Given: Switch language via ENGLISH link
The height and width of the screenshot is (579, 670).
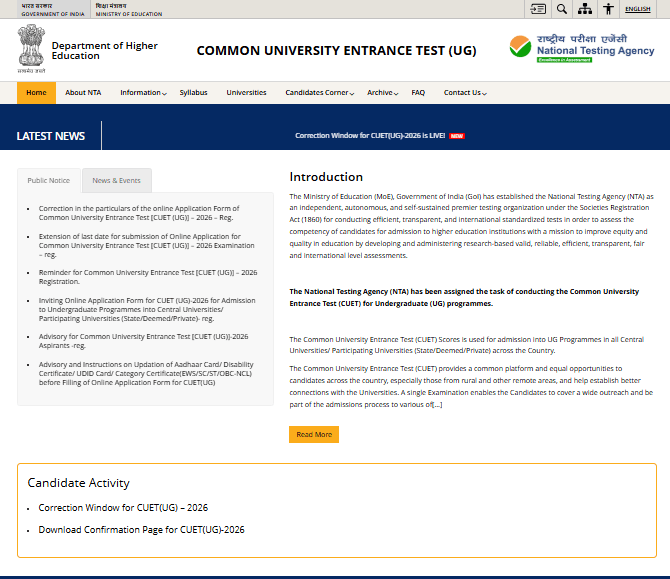Looking at the screenshot, I should [x=637, y=9].
